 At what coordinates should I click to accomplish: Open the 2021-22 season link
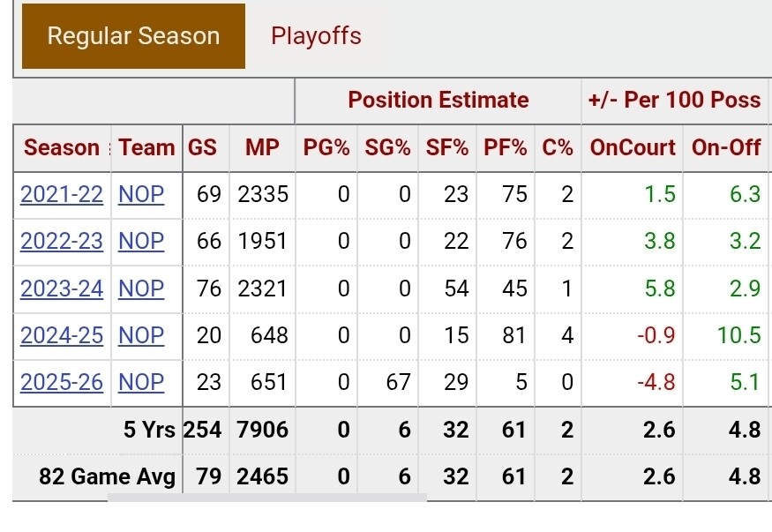[62, 194]
